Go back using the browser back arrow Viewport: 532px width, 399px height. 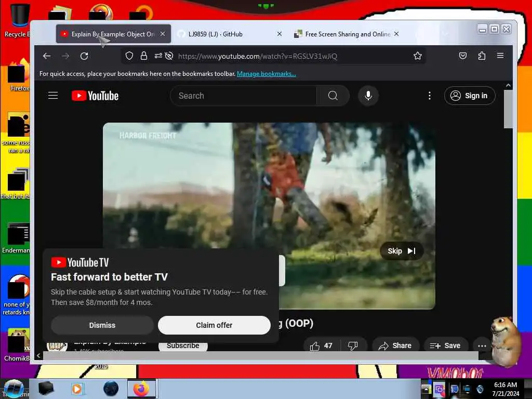click(47, 56)
